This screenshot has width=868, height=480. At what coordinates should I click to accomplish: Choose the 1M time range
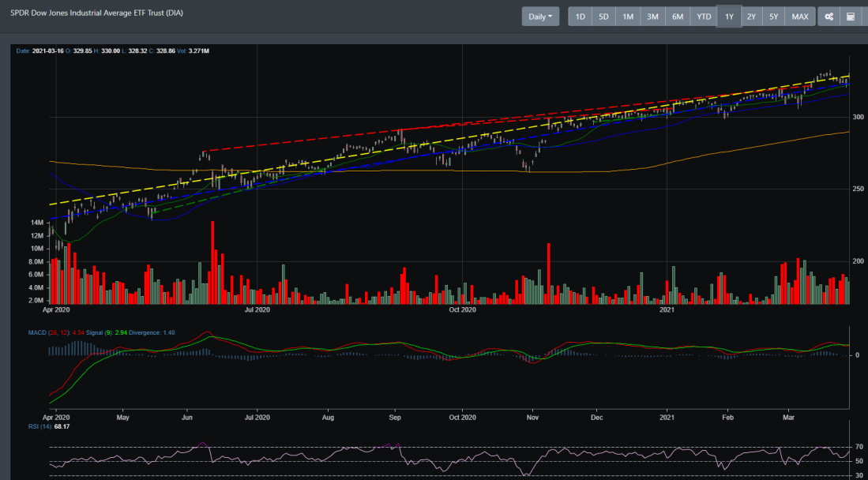(628, 17)
